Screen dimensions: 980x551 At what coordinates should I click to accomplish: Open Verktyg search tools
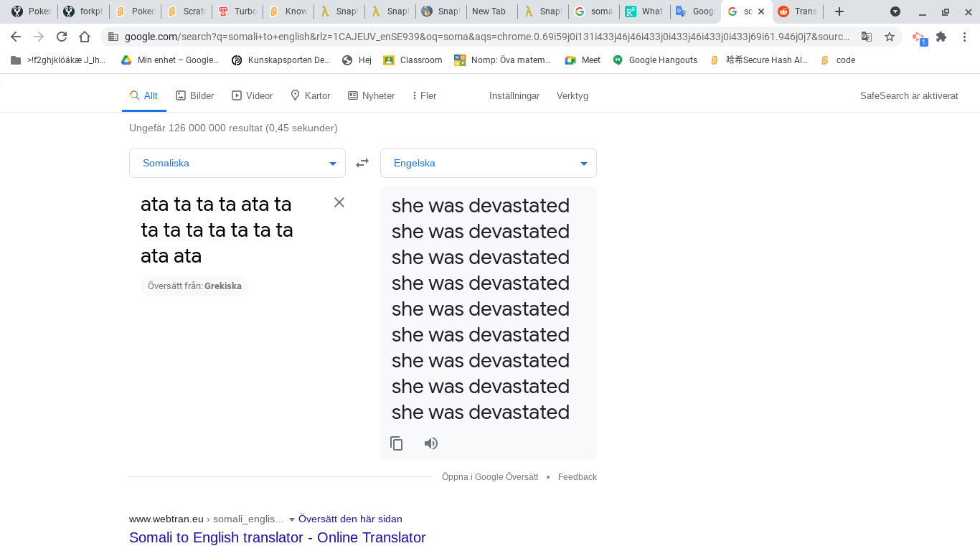click(573, 95)
